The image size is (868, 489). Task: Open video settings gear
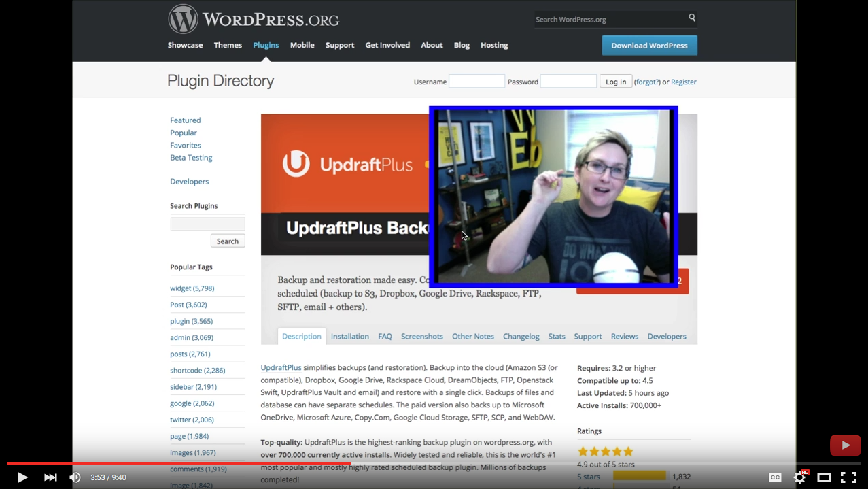(x=800, y=477)
